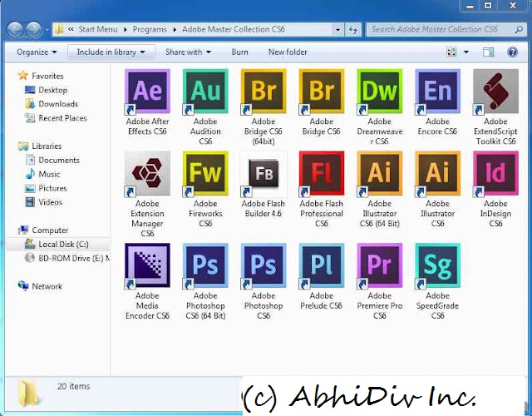Select Favorites in navigation pane

(47, 76)
